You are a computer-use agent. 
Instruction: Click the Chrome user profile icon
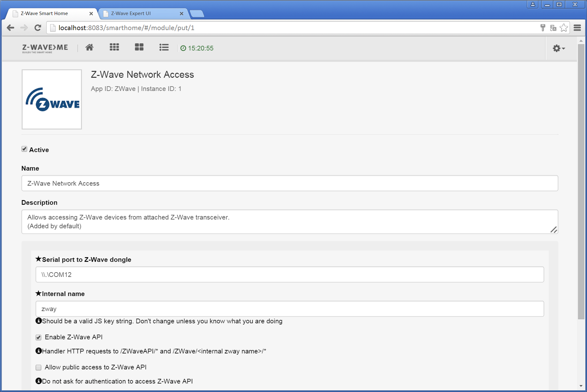[533, 4]
